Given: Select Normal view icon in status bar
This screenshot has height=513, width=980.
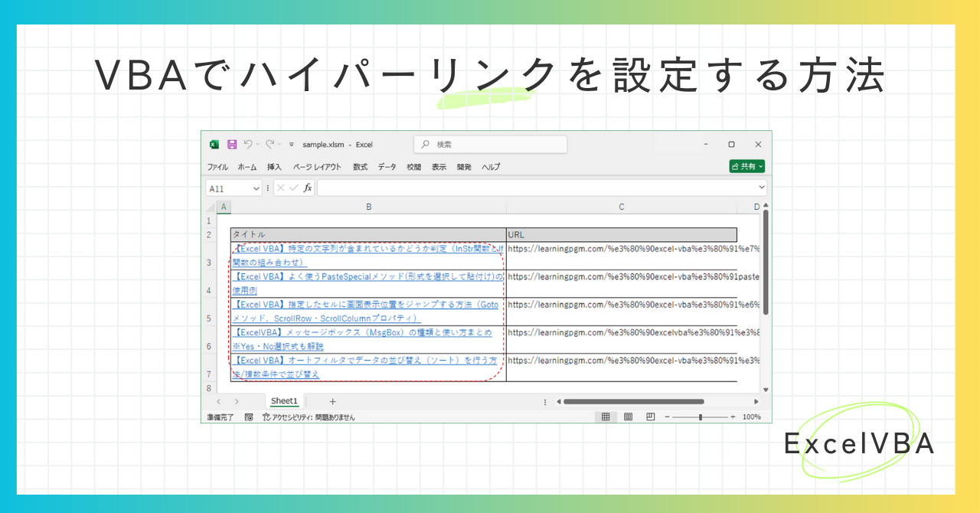Looking at the screenshot, I should tap(606, 417).
